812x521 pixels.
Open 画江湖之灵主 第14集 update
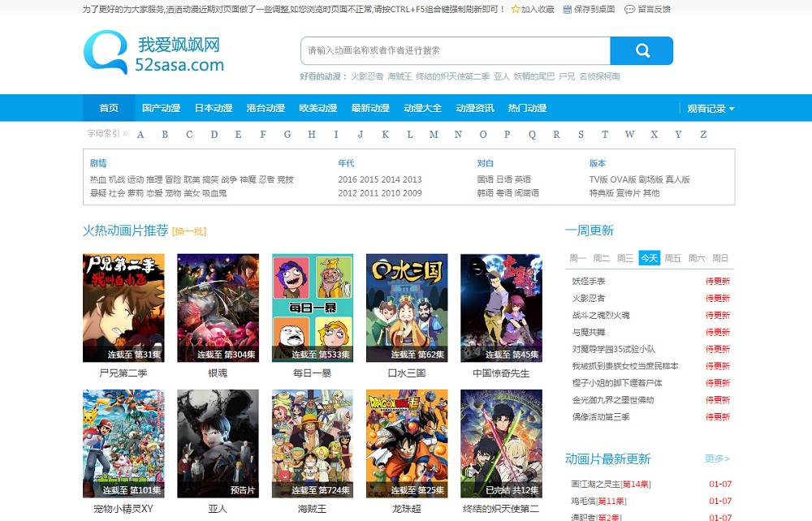611,484
